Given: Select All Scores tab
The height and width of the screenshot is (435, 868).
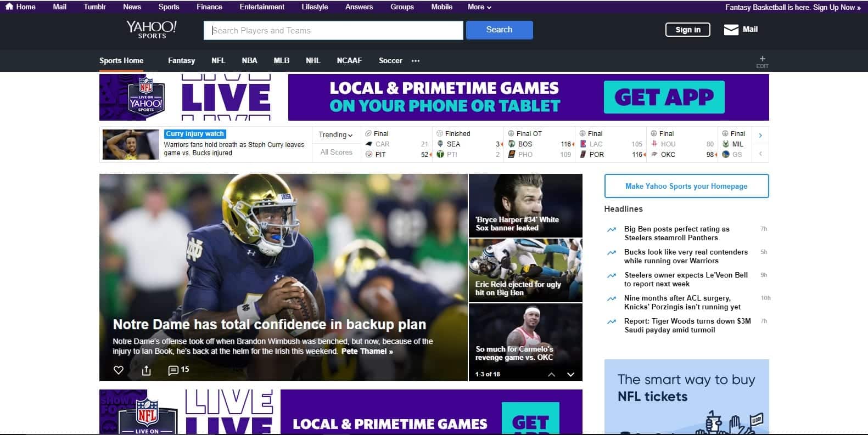Looking at the screenshot, I should (x=336, y=152).
